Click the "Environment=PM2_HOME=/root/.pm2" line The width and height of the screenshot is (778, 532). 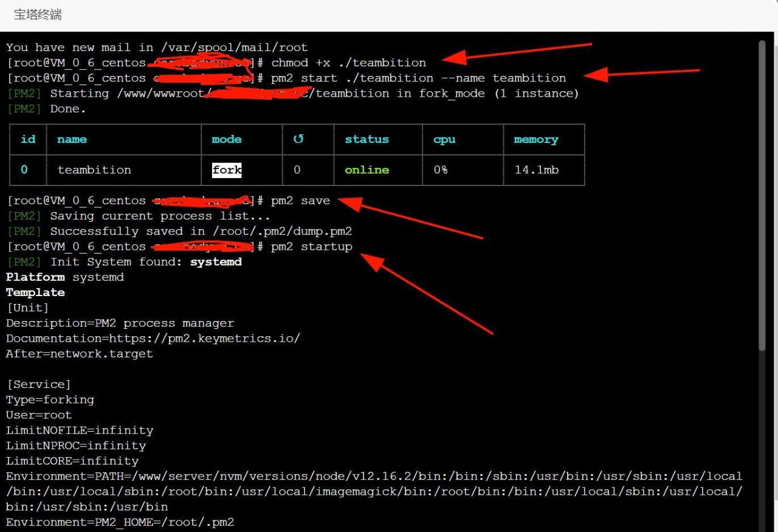pos(120,522)
